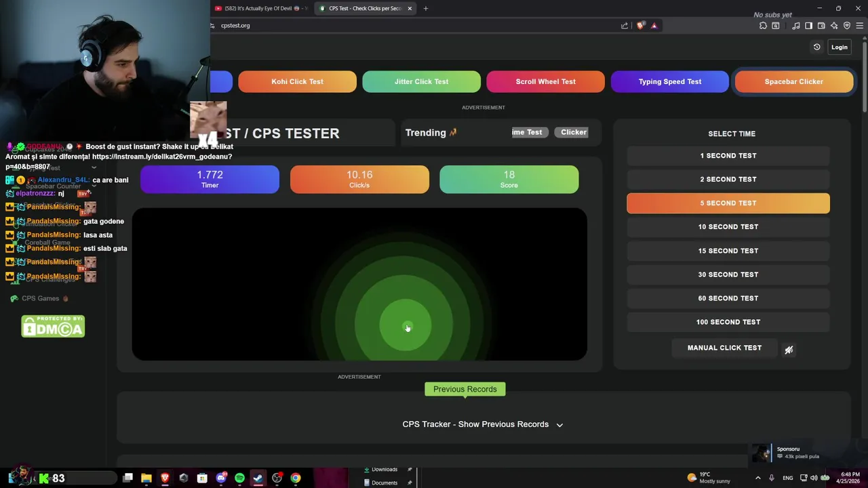Select the 15 Second Test option
Viewport: 868px width, 488px height.
(728, 251)
